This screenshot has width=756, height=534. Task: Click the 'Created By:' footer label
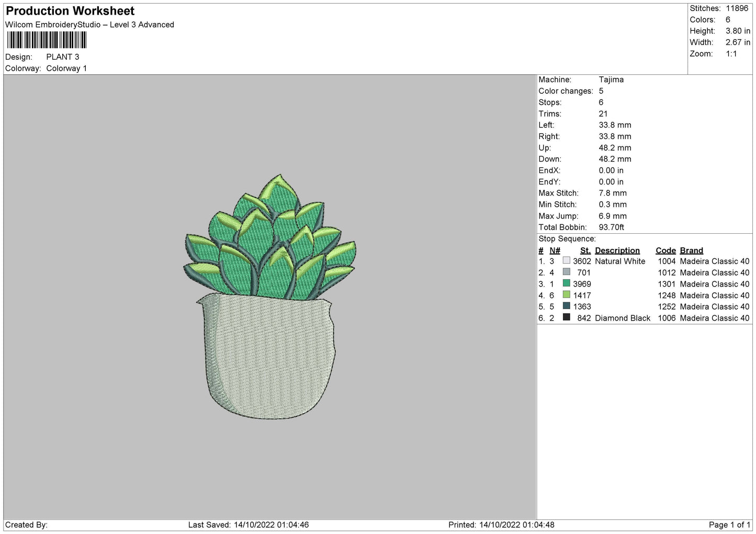tap(26, 525)
